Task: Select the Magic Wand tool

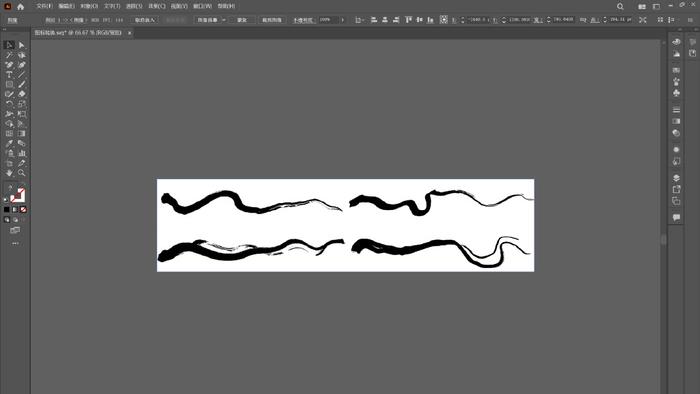Action: [9, 55]
